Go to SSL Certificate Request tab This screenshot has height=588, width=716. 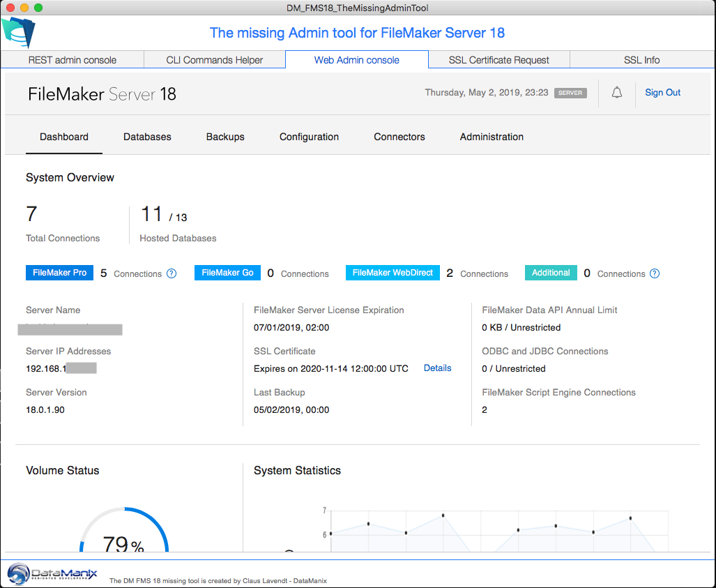pyautogui.click(x=499, y=60)
